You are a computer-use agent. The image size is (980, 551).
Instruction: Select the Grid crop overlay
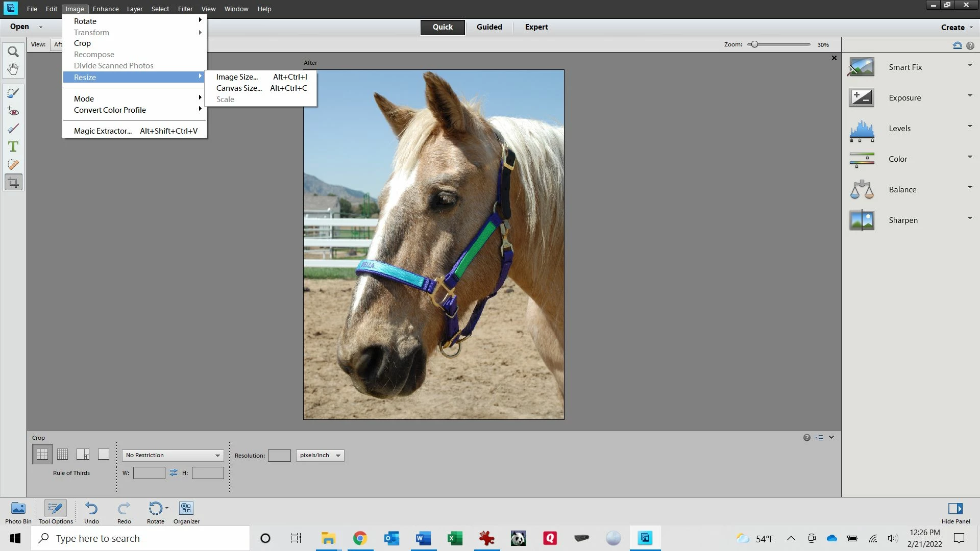tap(63, 454)
